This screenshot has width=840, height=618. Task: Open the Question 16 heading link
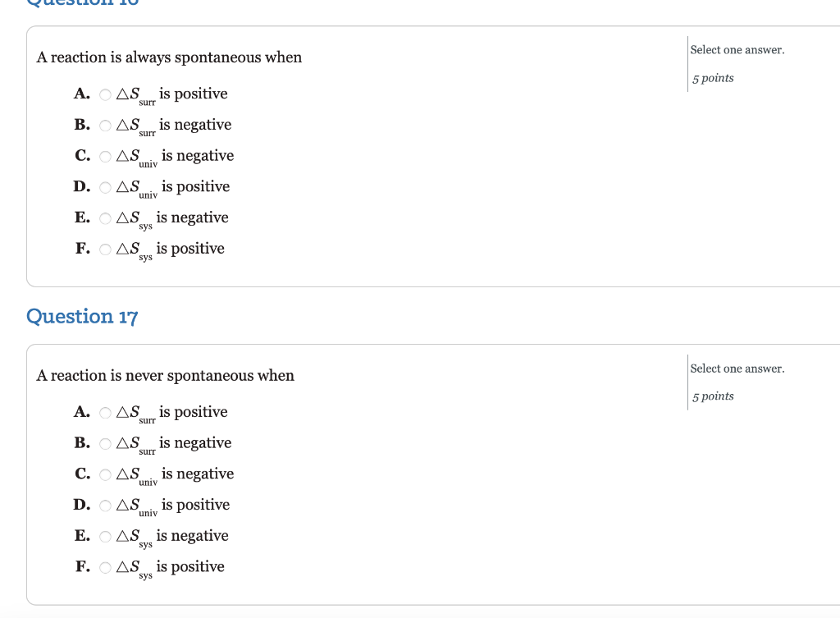point(81,4)
